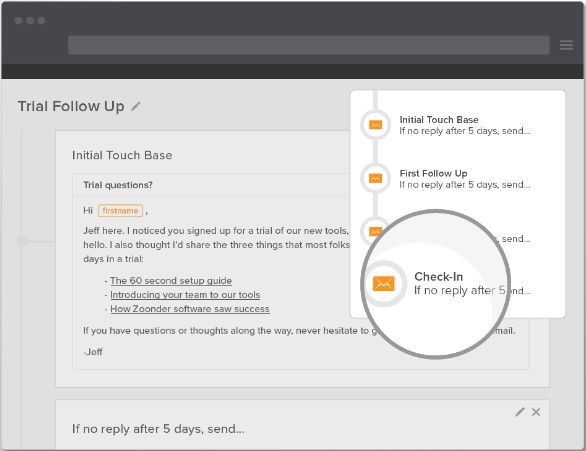Click the 'If no reply after 5 days, send...' text
586x451 pixels.
[158, 429]
